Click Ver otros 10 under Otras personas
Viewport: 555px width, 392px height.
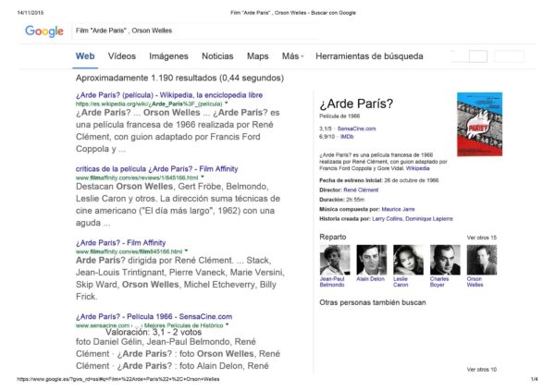481,370
